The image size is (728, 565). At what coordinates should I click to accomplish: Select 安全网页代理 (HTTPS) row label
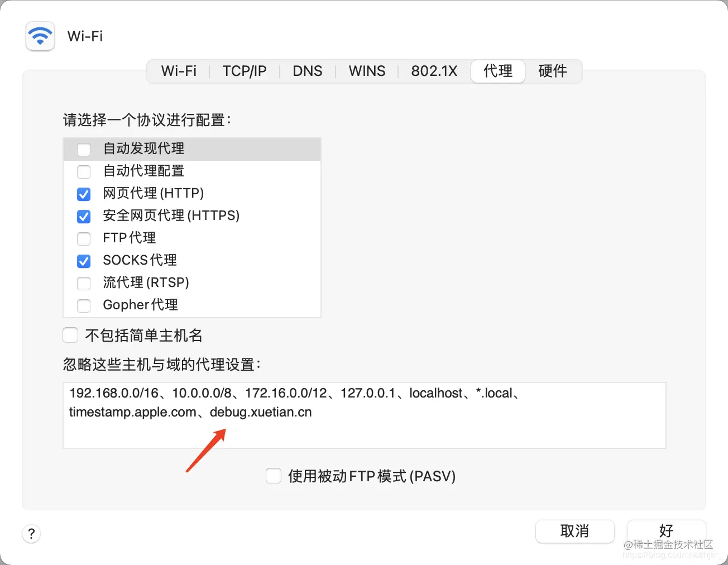point(171,216)
